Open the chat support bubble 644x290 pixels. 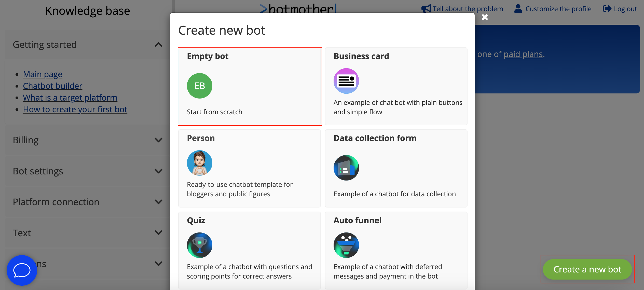(x=22, y=270)
